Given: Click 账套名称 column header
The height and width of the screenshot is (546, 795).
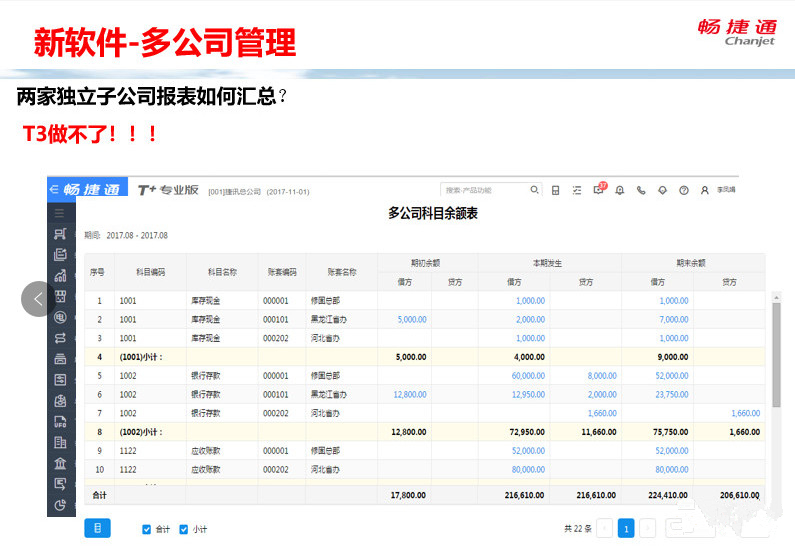Looking at the screenshot, I should [342, 272].
